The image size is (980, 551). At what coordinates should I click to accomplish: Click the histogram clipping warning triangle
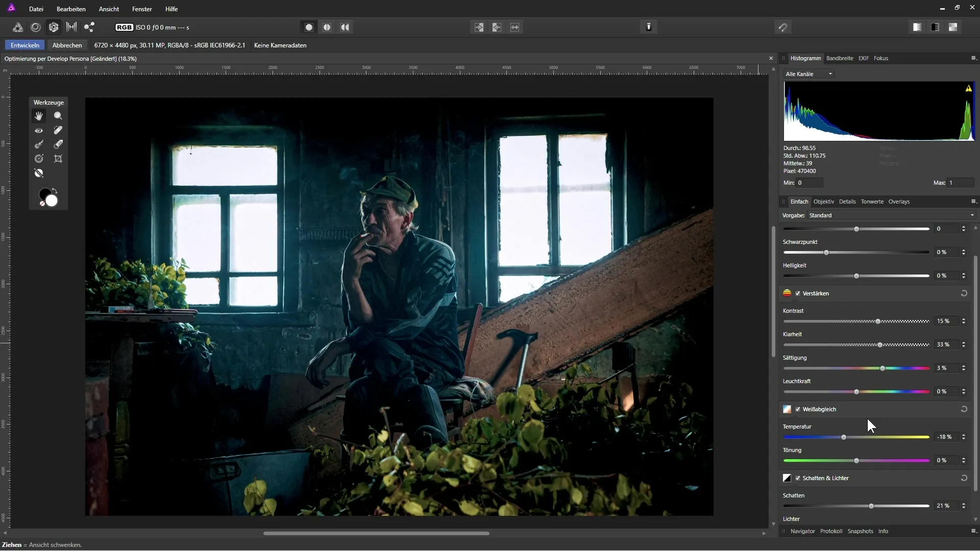pyautogui.click(x=968, y=88)
